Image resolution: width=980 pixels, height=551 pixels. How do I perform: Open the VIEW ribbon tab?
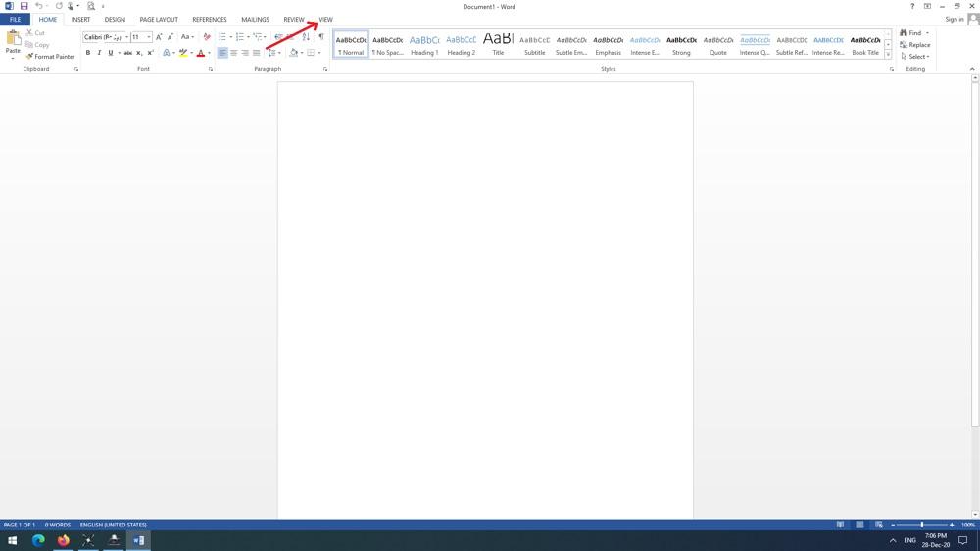tap(325, 20)
